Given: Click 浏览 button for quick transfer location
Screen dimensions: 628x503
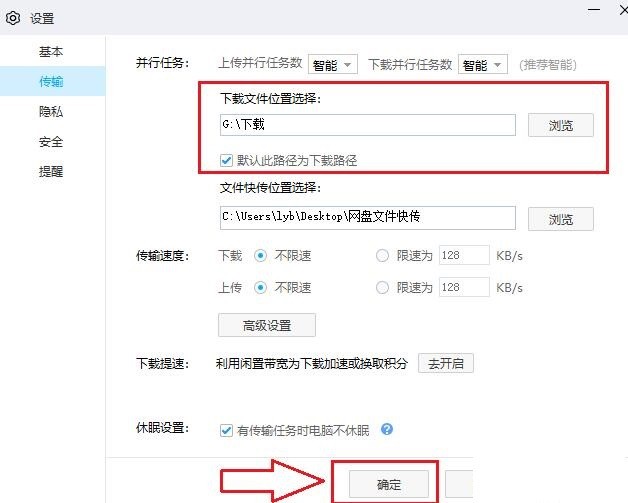Looking at the screenshot, I should [x=561, y=218].
